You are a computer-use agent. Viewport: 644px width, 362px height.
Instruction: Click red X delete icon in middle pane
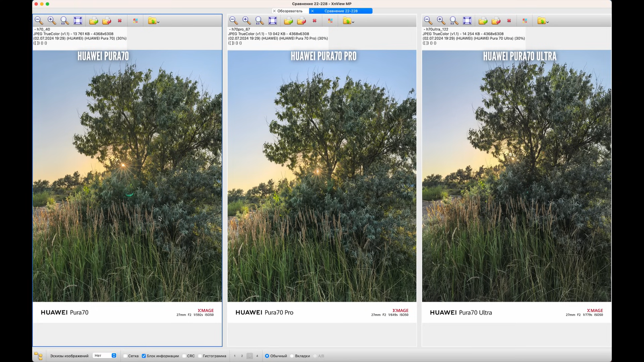pos(314,21)
